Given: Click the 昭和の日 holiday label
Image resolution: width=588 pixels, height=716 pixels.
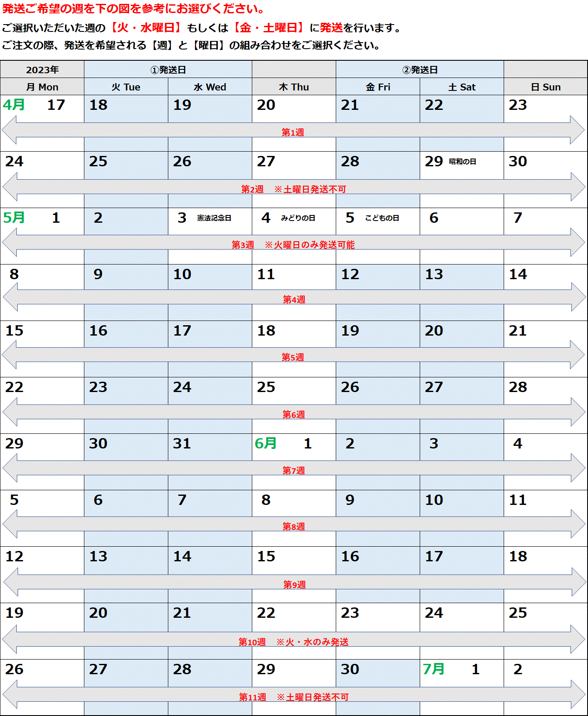Looking at the screenshot, I should pos(463,162).
